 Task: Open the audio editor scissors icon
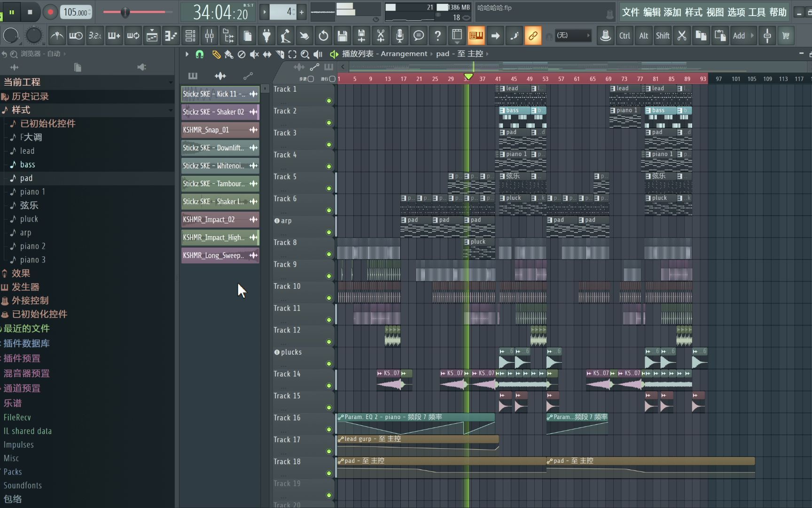pos(381,36)
